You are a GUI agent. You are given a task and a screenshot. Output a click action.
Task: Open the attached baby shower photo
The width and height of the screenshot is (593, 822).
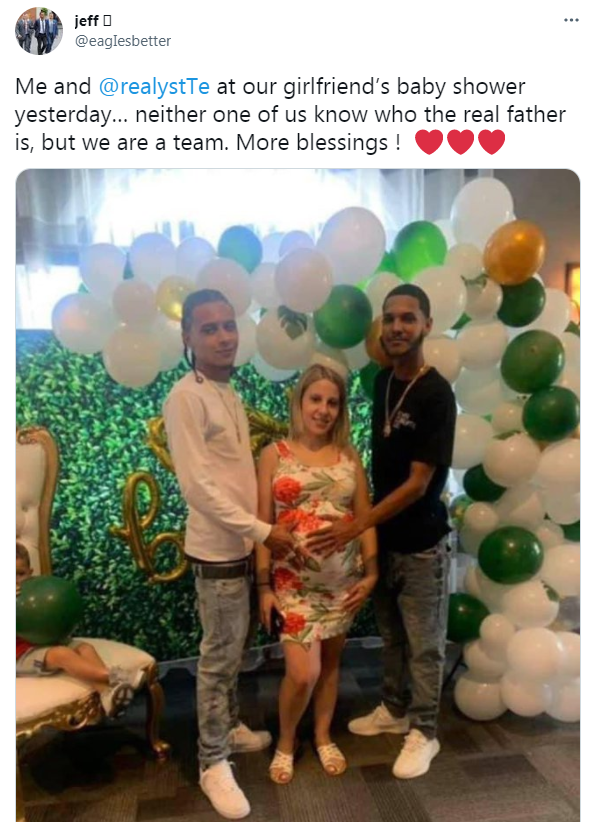pos(298,495)
